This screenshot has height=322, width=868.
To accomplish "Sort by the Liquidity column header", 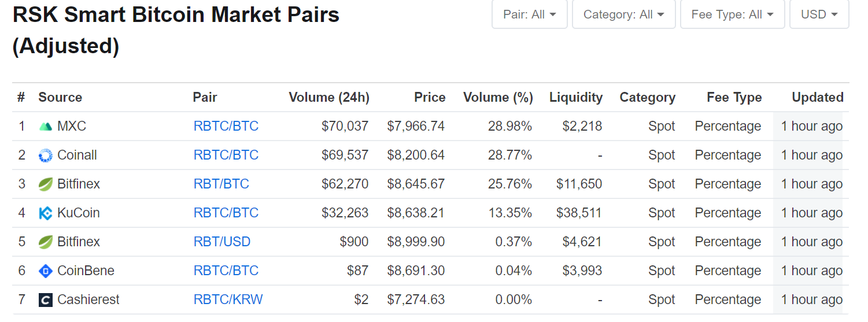I will click(575, 98).
